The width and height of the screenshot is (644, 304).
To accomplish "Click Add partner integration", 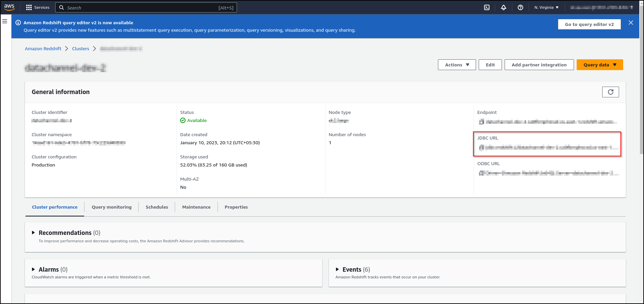I will (x=539, y=65).
